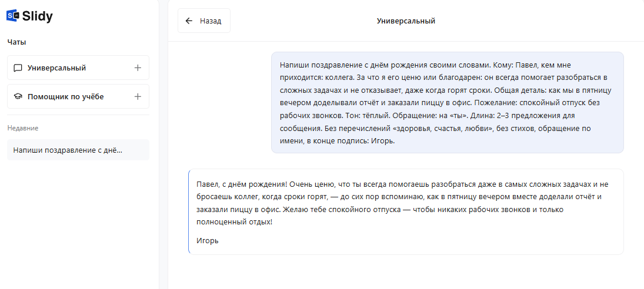The height and width of the screenshot is (289, 644).
Task: Click the Slidy brand name text
Action: pos(38,16)
